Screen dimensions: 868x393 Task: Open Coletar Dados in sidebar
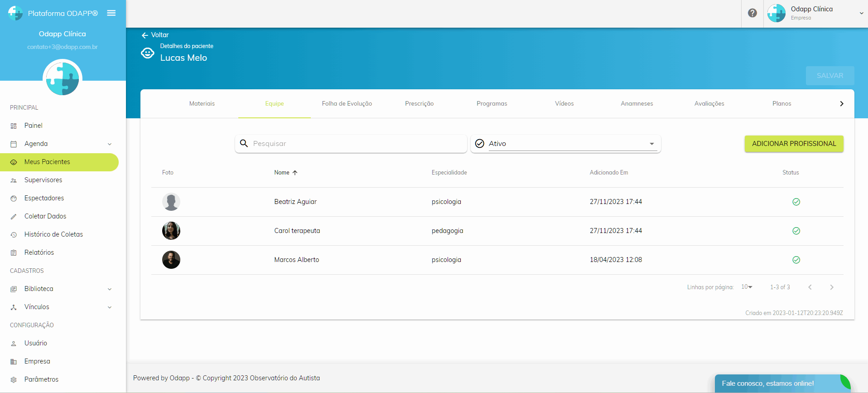(x=45, y=216)
